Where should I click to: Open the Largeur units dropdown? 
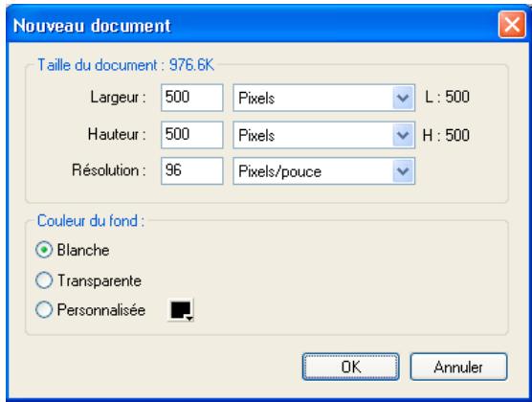323,98
